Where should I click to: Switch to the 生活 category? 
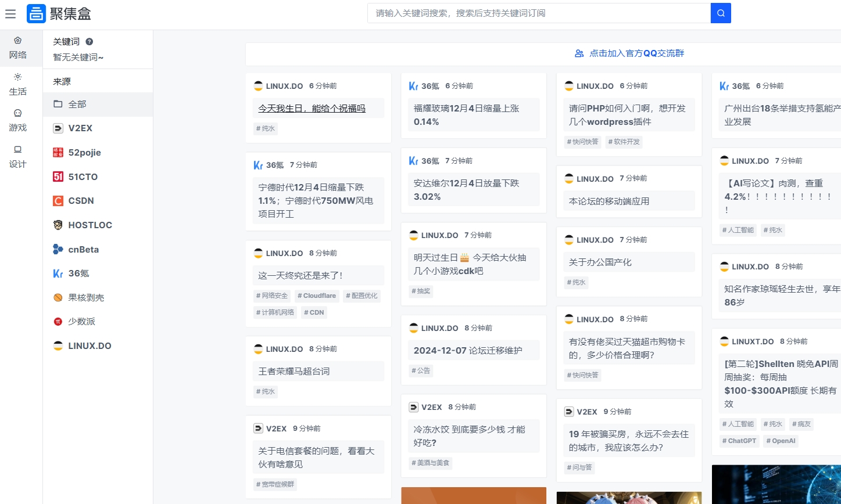17,81
